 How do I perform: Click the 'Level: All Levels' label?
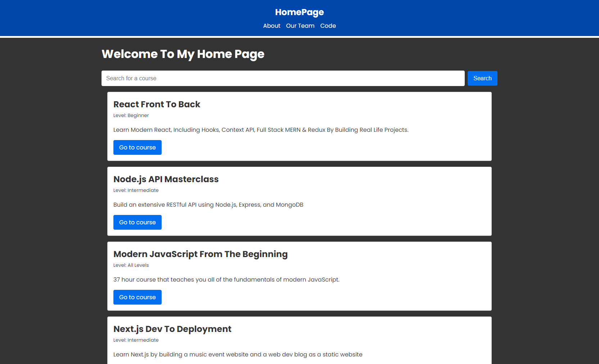coord(131,265)
